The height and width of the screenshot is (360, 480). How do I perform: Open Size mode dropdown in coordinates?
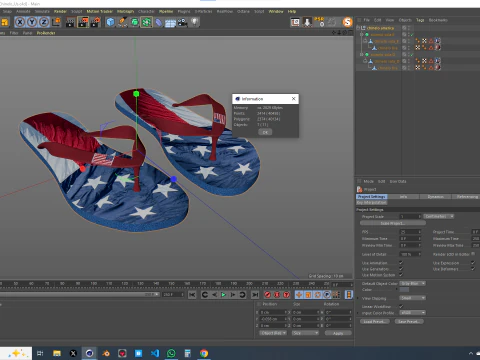click(305, 333)
